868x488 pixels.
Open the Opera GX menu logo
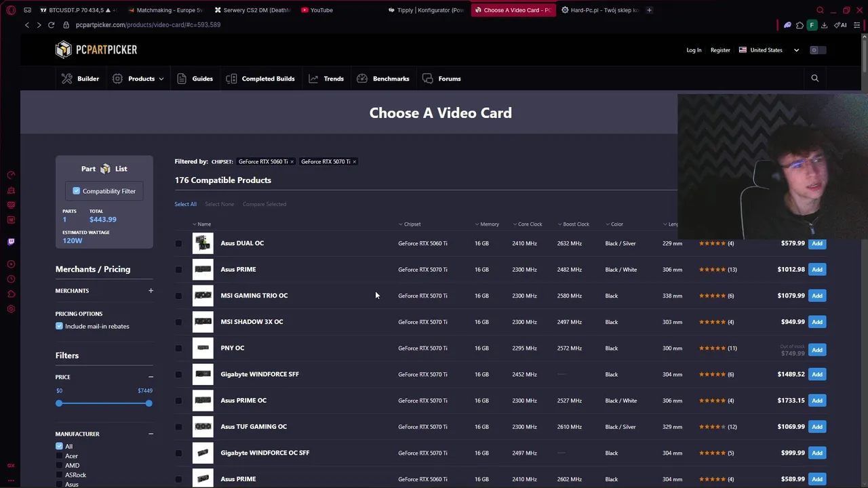(11, 10)
